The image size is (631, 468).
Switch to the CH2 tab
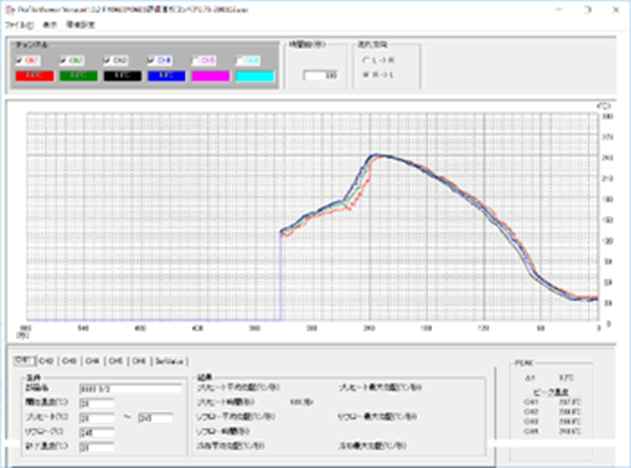pos(46,361)
